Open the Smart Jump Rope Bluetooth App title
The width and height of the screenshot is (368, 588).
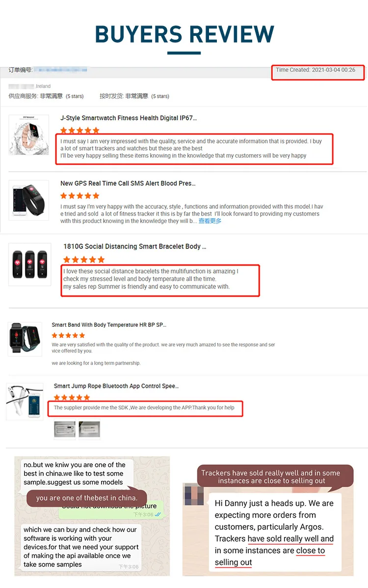[x=116, y=386]
